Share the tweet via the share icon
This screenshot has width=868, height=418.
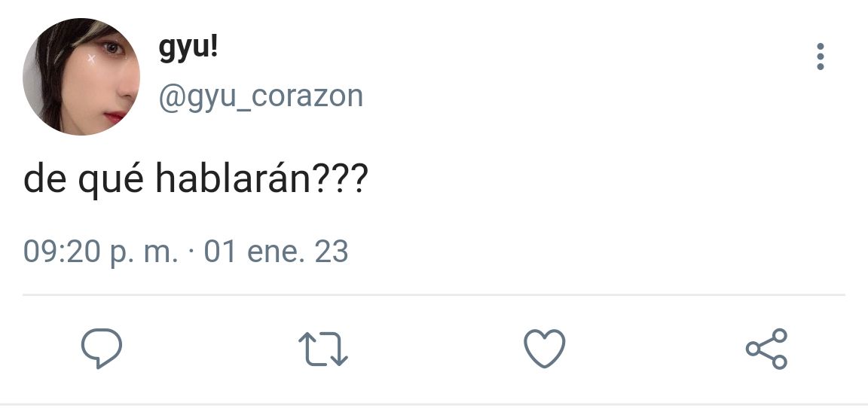click(x=767, y=349)
